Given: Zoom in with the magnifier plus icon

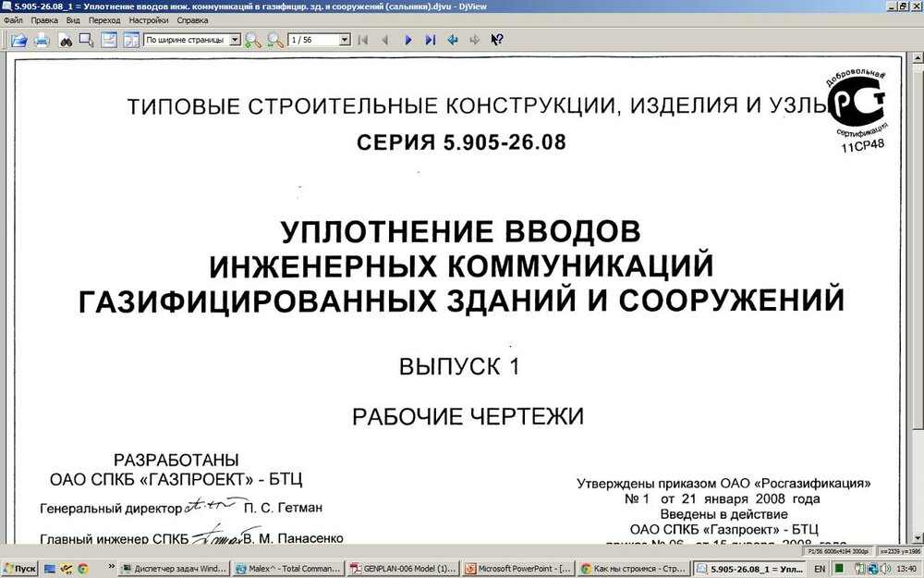Looking at the screenshot, I should pyautogui.click(x=250, y=40).
